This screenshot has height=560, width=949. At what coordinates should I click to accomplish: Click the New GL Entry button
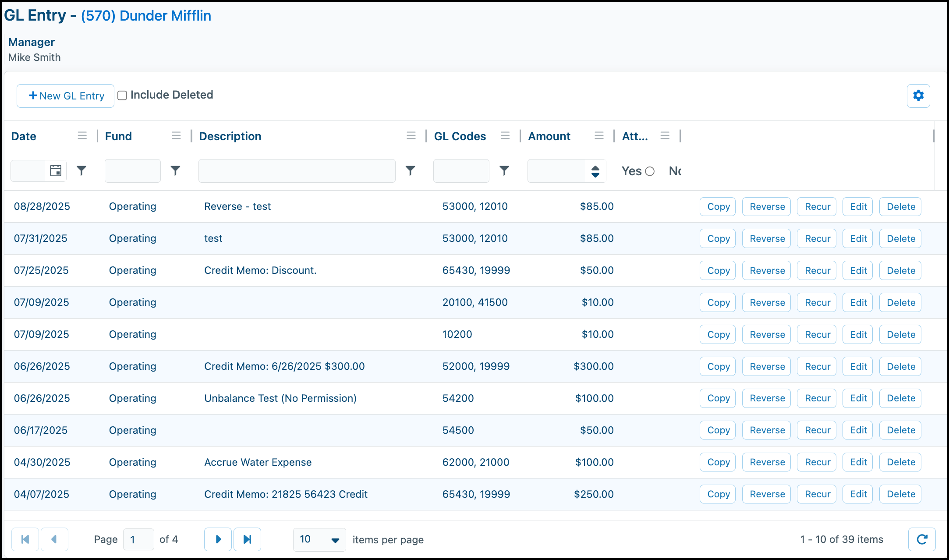point(66,96)
